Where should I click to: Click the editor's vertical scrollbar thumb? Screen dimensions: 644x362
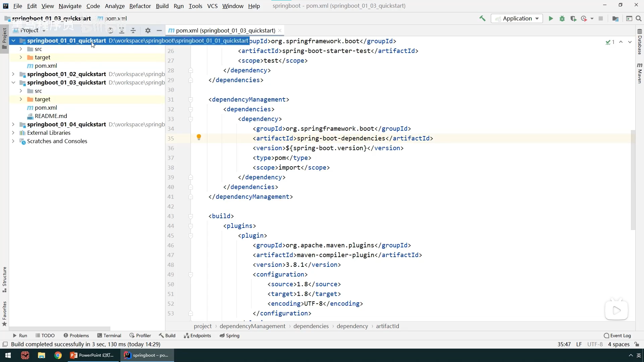pos(633,179)
